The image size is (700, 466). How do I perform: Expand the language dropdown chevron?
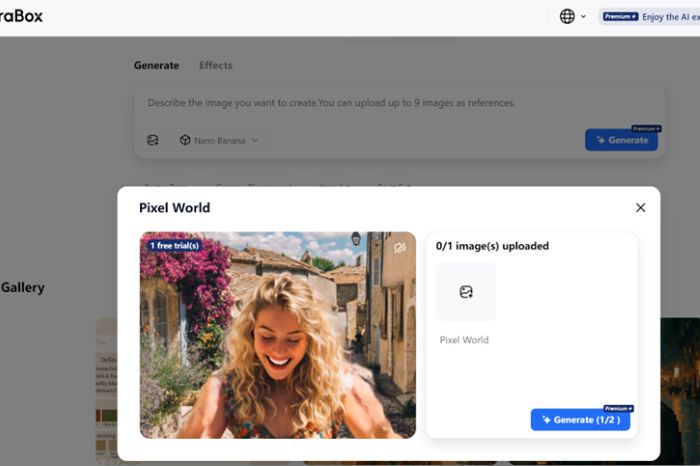coord(584,17)
